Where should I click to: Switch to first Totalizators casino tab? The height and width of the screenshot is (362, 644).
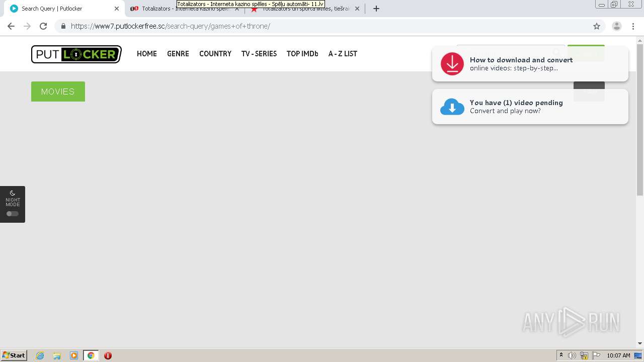point(185,9)
